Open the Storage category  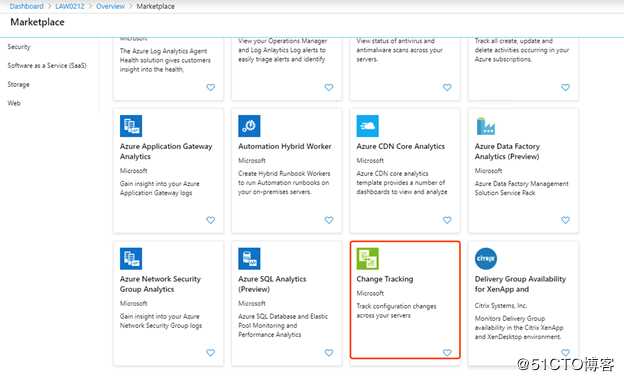coord(18,84)
